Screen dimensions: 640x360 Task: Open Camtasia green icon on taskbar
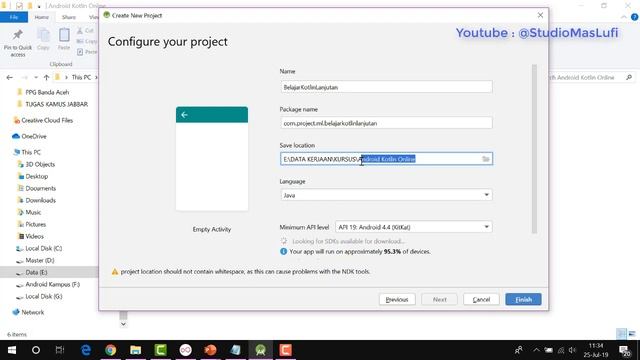(160, 350)
